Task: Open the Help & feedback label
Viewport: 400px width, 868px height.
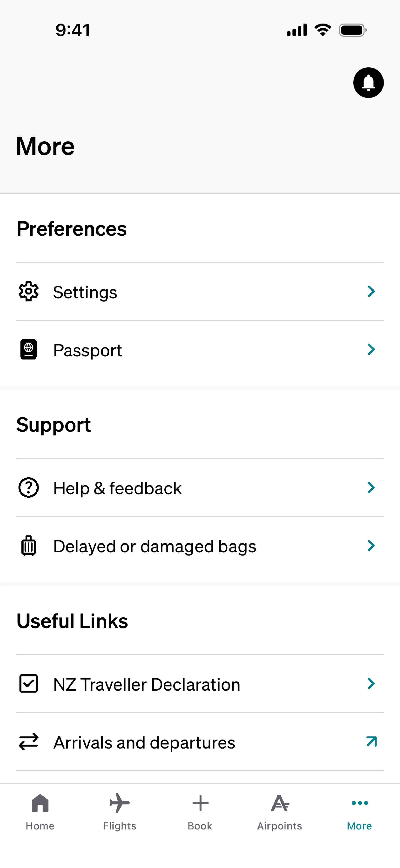Action: (x=117, y=488)
